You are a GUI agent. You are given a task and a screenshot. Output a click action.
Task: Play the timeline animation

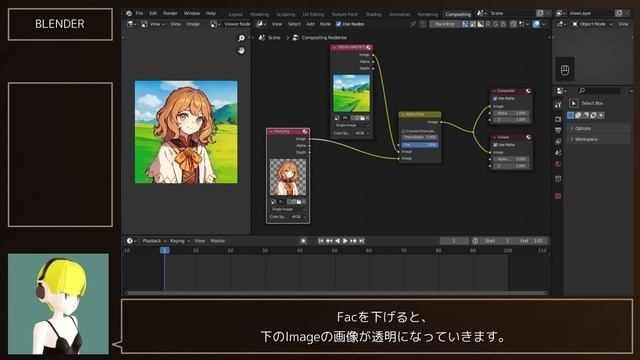345,241
